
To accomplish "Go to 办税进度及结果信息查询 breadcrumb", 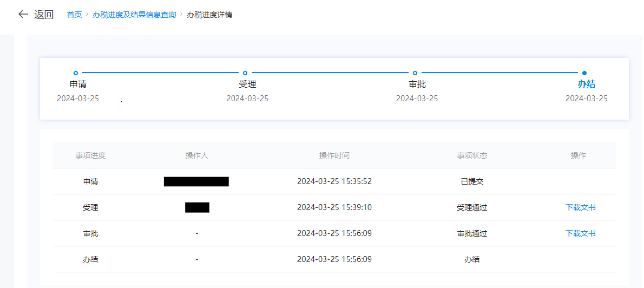I will coord(134,15).
